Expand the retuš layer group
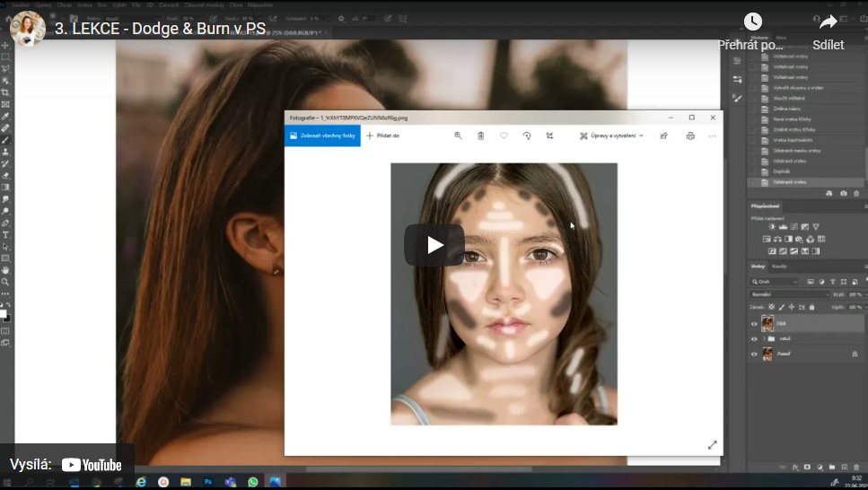Image resolution: width=868 pixels, height=490 pixels. 764,339
